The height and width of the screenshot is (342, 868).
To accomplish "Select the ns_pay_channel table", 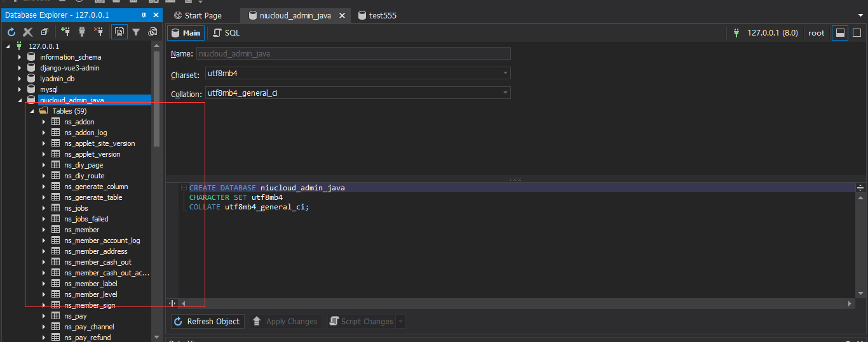I will tap(89, 327).
